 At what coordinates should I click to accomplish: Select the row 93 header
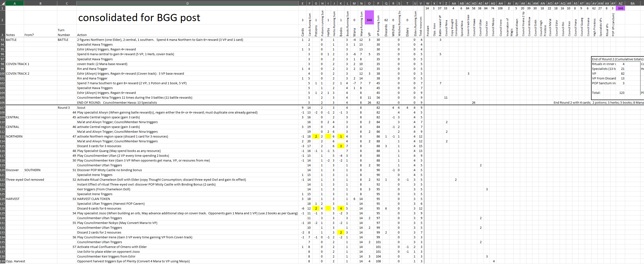[x=2, y=40]
